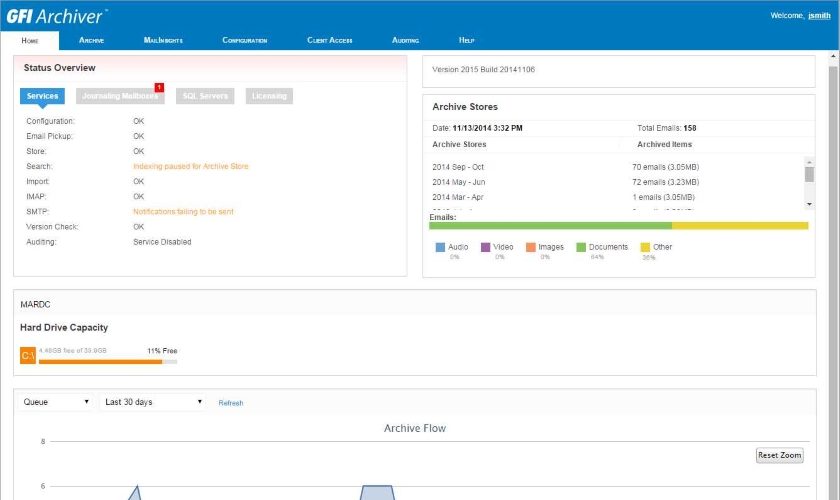Image resolution: width=840 pixels, height=500 pixels.
Task: Switch to the Licensing tab
Action: point(269,96)
